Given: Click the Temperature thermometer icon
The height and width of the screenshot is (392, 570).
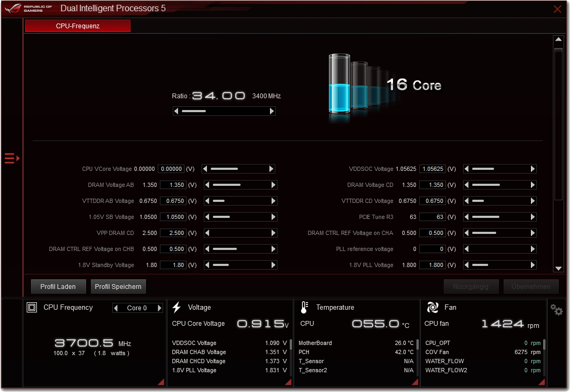Looking at the screenshot, I should (x=305, y=308).
